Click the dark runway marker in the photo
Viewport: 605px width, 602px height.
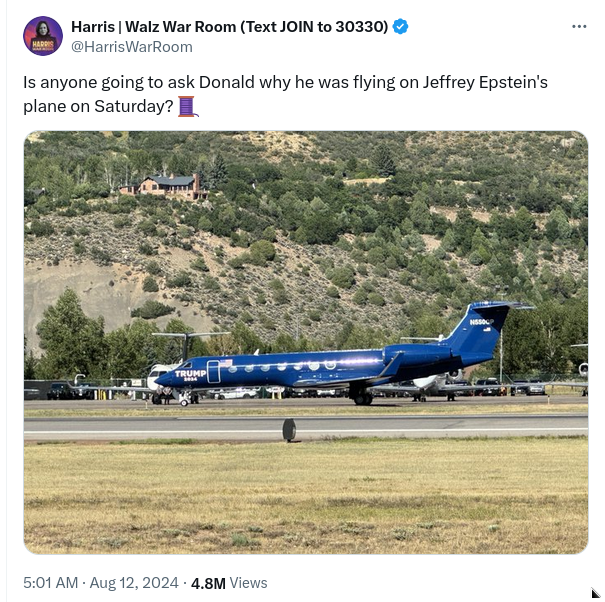point(289,430)
